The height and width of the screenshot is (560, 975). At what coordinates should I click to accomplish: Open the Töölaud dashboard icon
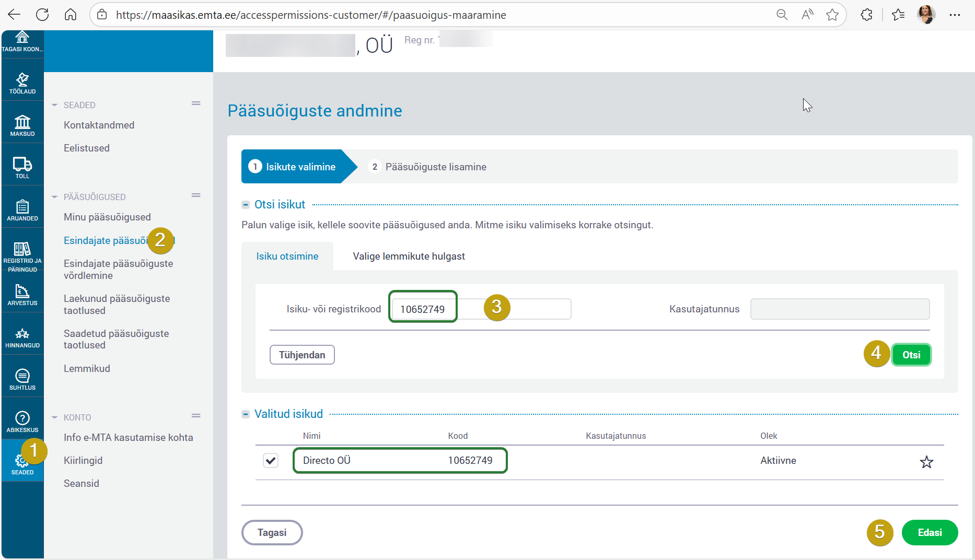coord(22,83)
